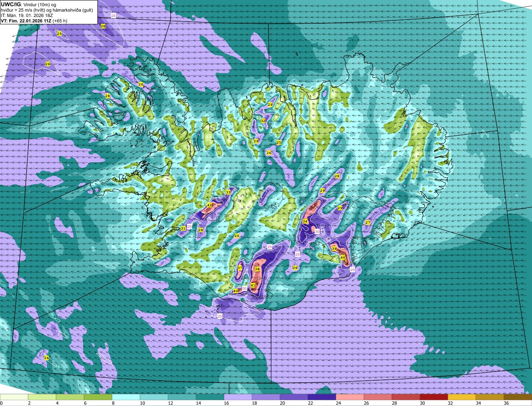This screenshot has height=406, width=532.
Task: Pick the yellow 37 gust label
Action: pos(240,268)
